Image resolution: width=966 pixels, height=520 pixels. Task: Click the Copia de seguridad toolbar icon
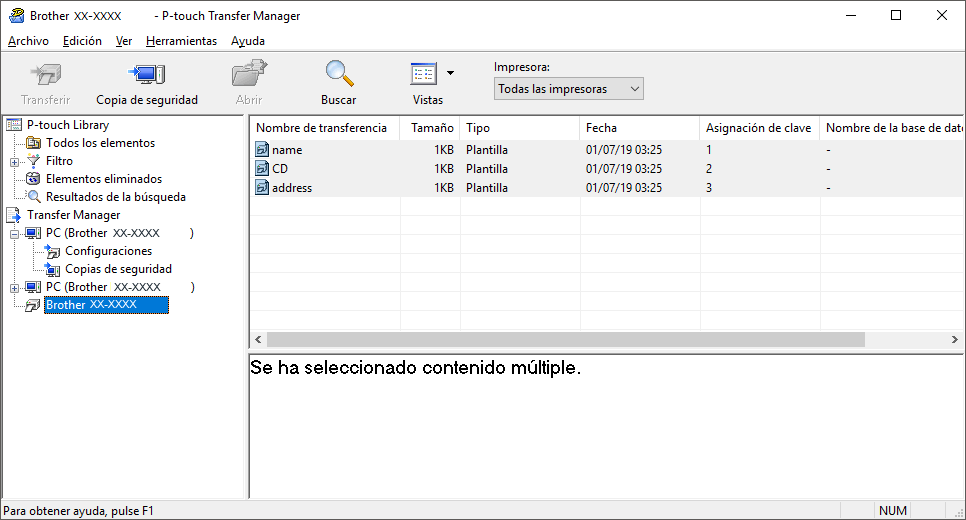[147, 75]
